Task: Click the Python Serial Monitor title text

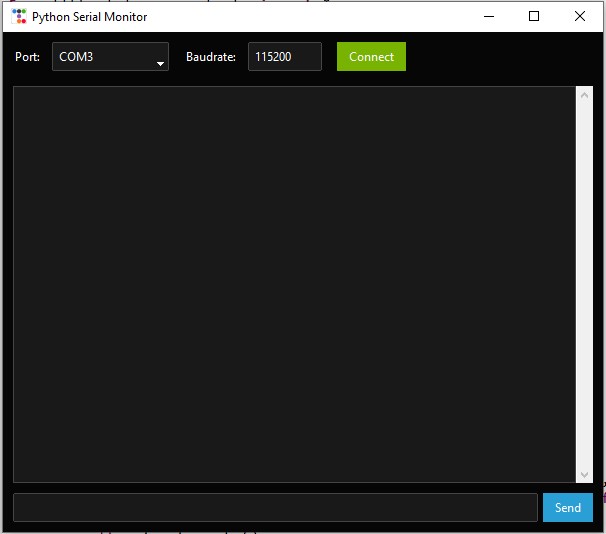Action: point(89,17)
